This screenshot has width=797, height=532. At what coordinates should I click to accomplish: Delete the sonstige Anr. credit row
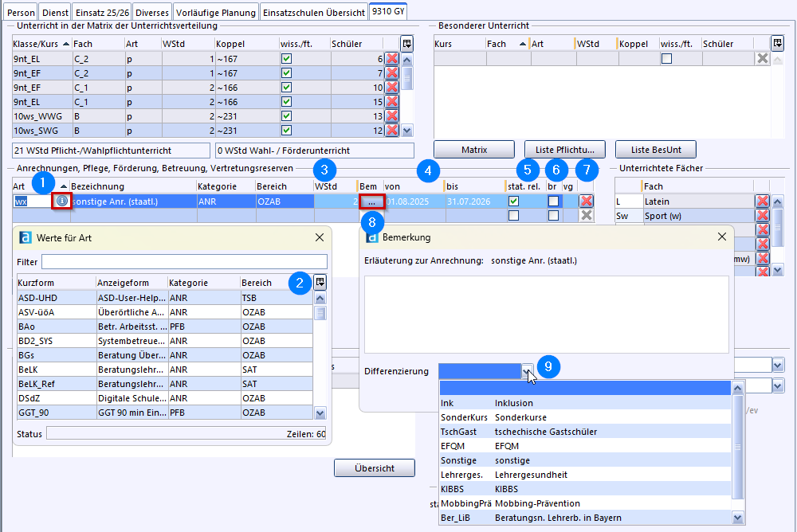[587, 201]
